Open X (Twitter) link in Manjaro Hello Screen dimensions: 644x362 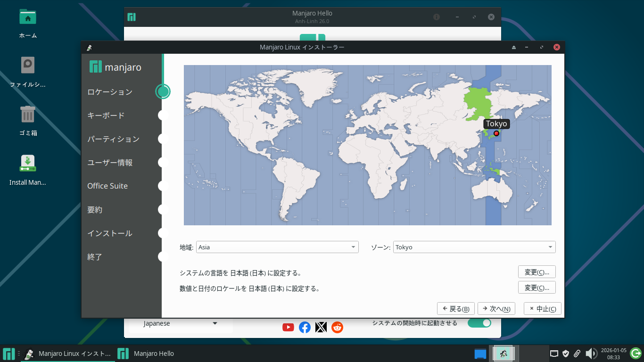click(x=321, y=327)
